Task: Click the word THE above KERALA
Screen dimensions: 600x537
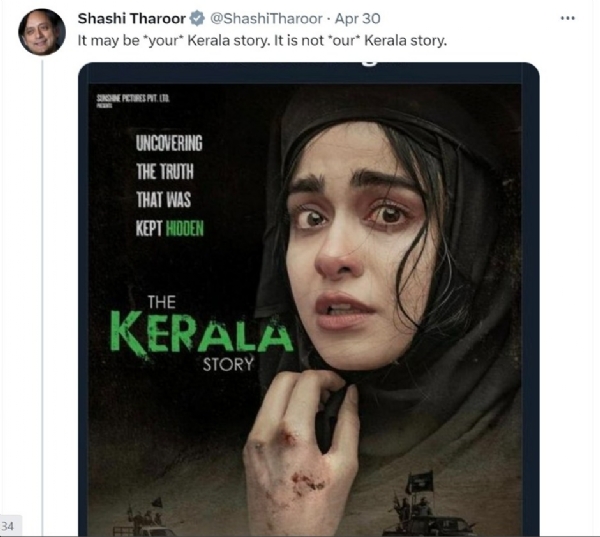Action: tap(163, 301)
